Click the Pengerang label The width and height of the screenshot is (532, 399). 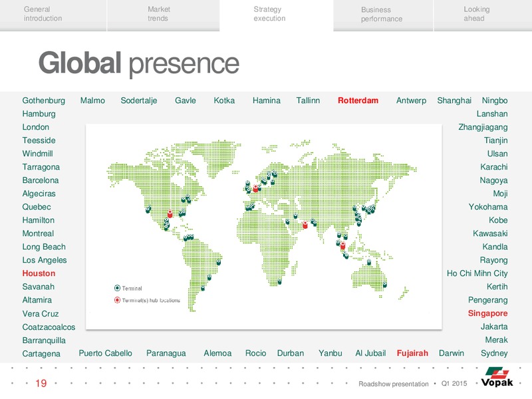[x=488, y=301]
